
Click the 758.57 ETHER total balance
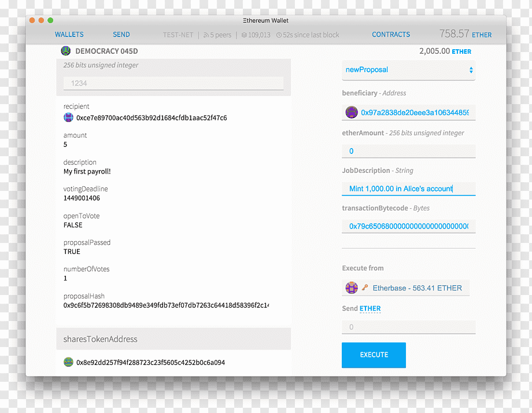(465, 34)
